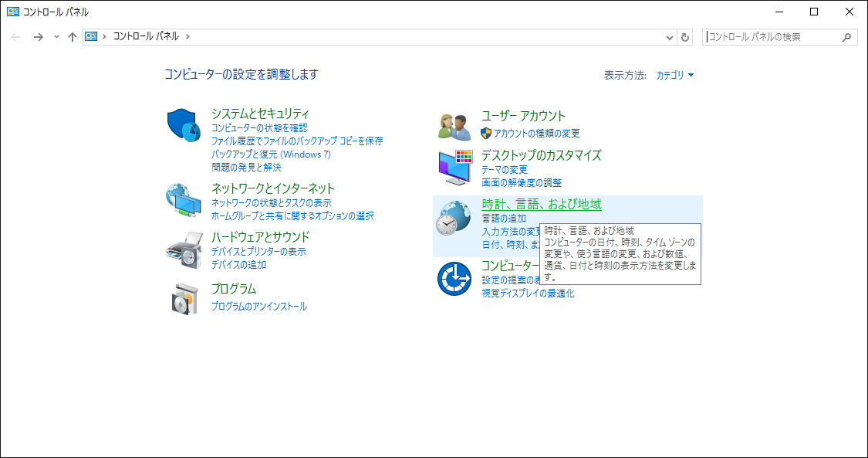Click the Desktop Customization monitor icon

(454, 168)
